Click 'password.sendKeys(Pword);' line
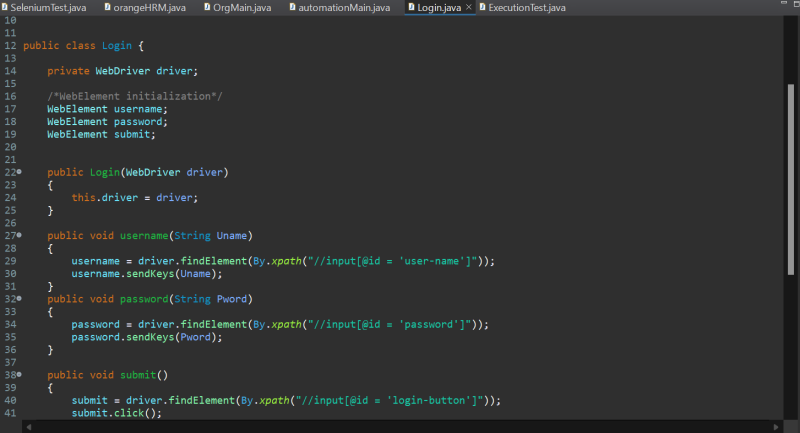Viewport: 800px width, 433px height. click(147, 337)
